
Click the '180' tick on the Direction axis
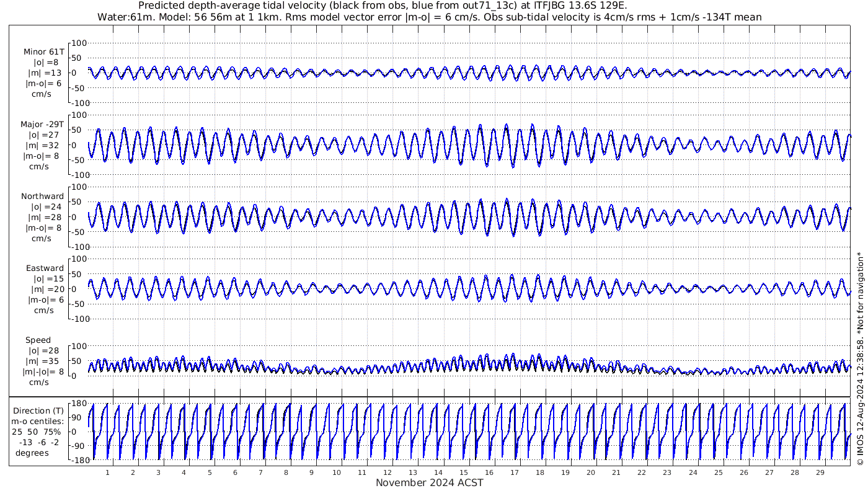78,404
